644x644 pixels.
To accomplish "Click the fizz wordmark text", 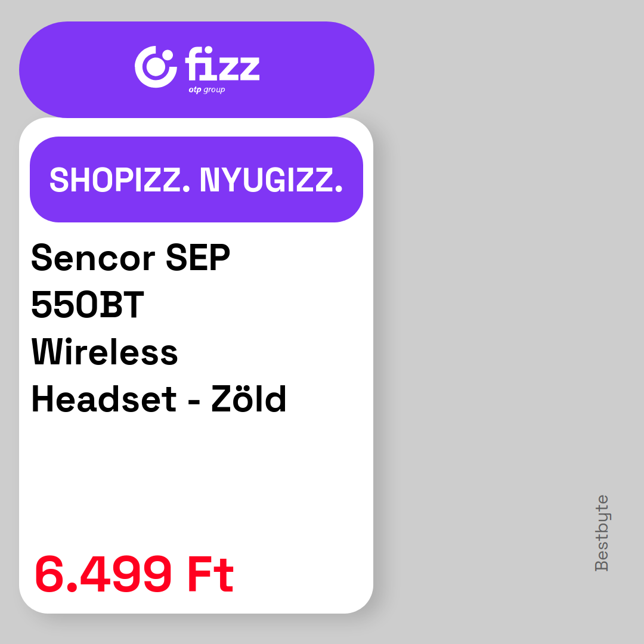I will click(x=222, y=63).
